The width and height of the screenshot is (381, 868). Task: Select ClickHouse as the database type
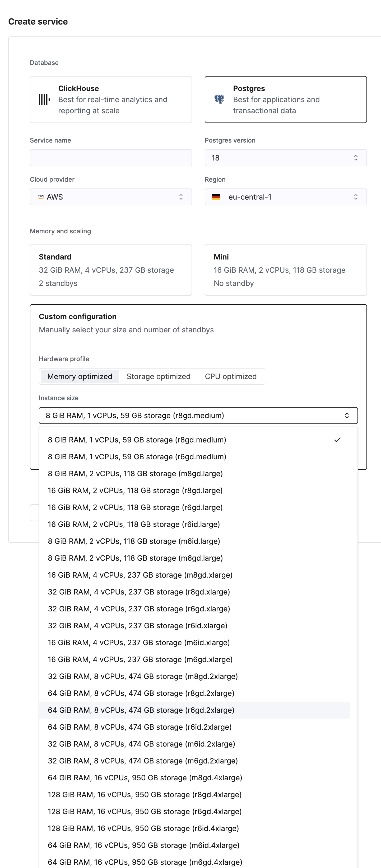[111, 100]
